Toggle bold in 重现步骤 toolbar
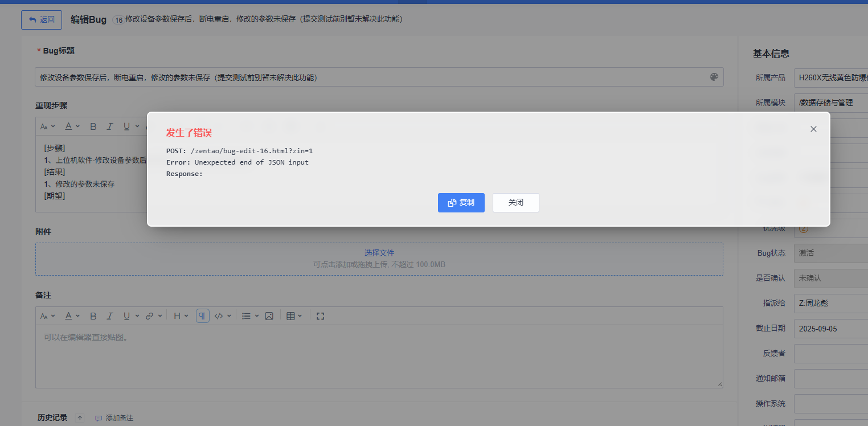 pyautogui.click(x=93, y=126)
